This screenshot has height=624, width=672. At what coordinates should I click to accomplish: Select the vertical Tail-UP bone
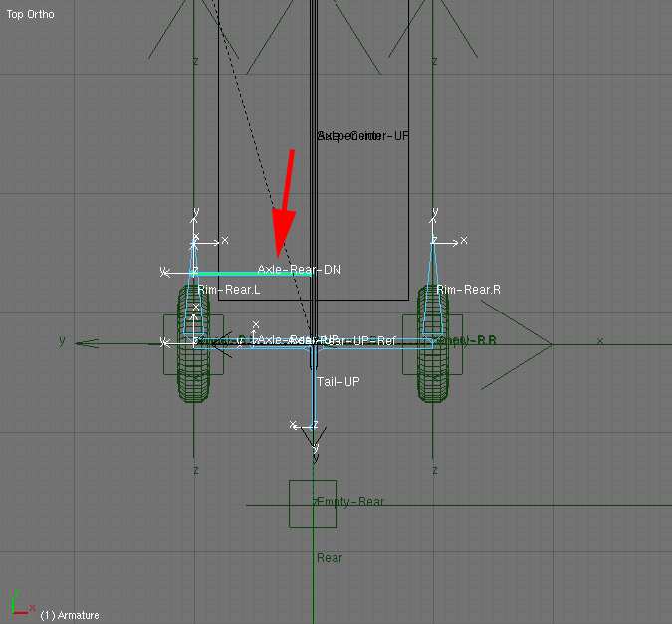(x=313, y=388)
